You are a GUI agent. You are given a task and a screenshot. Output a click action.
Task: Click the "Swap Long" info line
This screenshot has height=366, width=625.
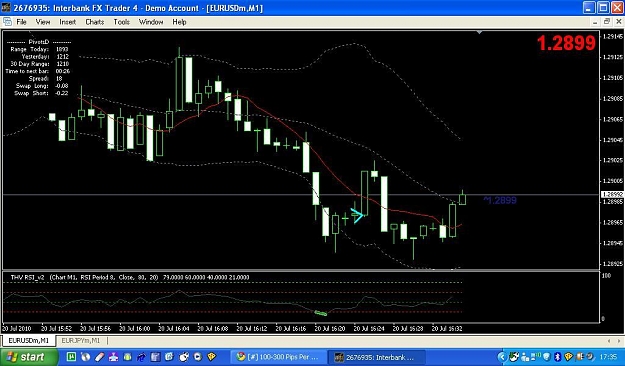pyautogui.click(x=42, y=86)
